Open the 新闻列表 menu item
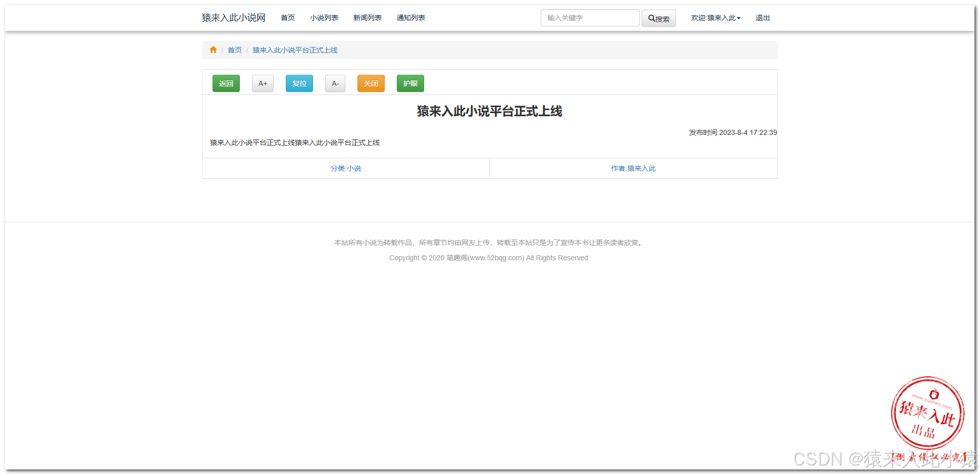The image size is (980, 475). [x=368, y=18]
